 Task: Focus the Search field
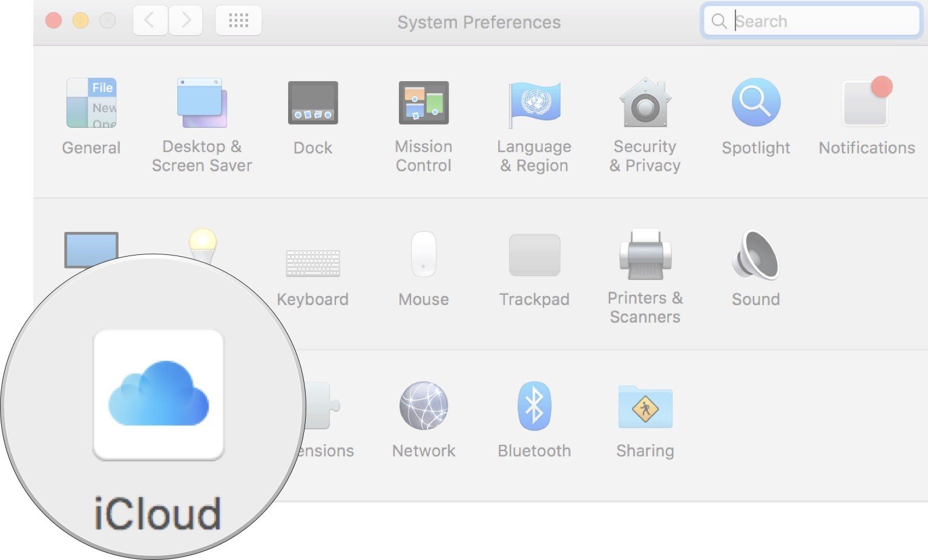811,21
